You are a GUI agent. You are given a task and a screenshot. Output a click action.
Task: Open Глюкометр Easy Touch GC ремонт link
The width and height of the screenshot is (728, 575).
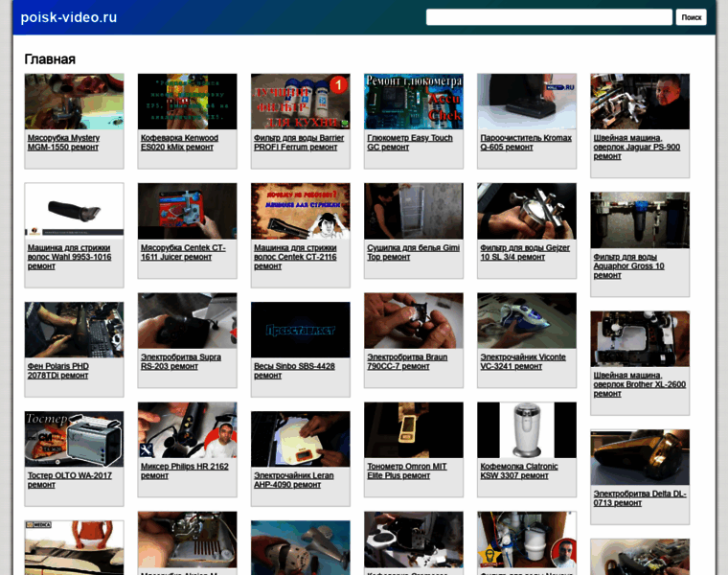410,143
